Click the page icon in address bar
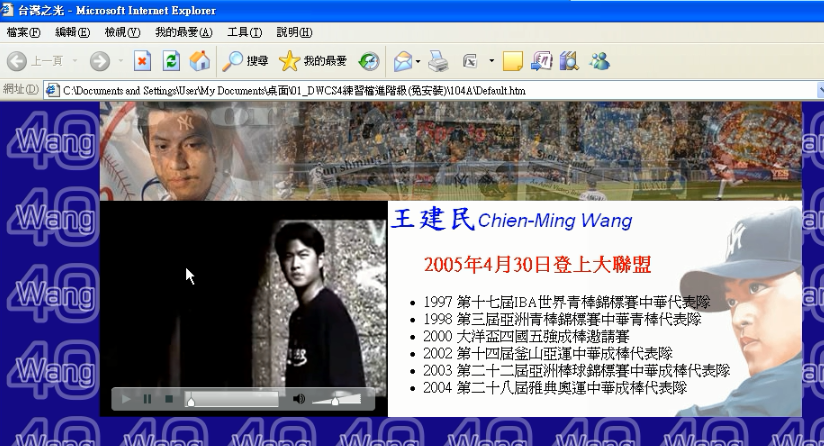 point(52,90)
